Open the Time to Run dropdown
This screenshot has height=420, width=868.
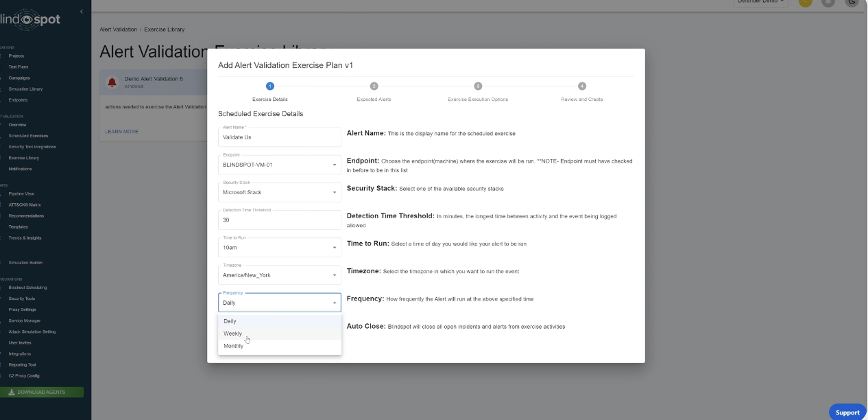click(279, 247)
